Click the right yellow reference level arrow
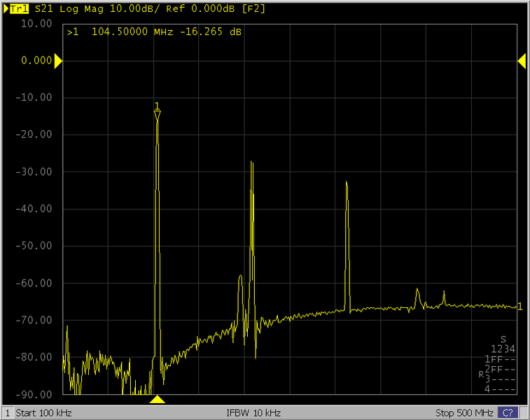The width and height of the screenshot is (530, 420). click(522, 62)
